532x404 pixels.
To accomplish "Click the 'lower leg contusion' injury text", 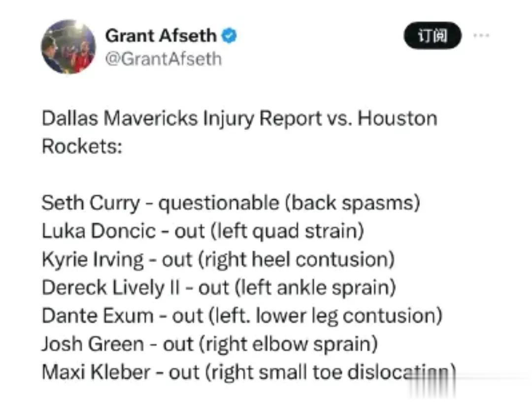I will [349, 316].
